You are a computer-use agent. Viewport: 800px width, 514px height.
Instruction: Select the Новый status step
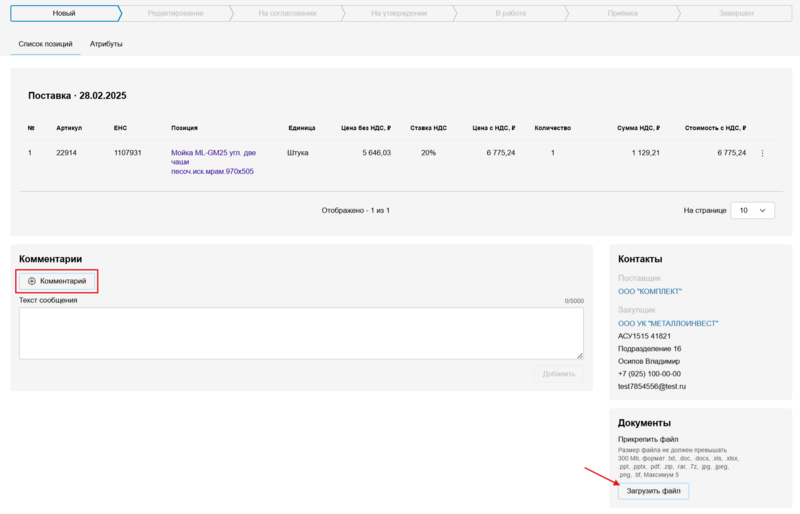click(63, 13)
